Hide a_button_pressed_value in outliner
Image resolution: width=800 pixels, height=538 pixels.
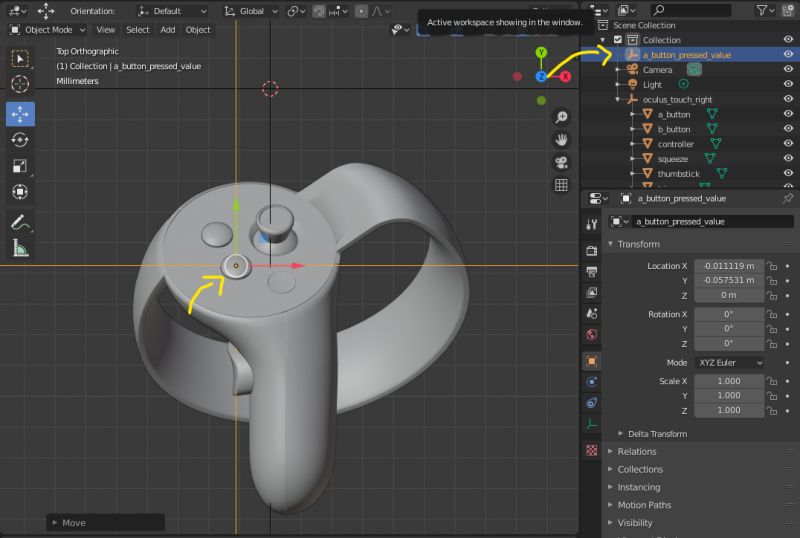tap(788, 54)
